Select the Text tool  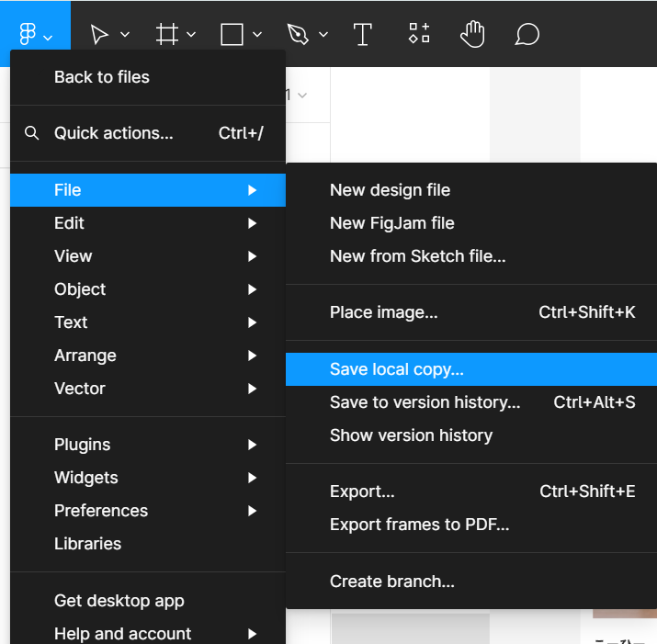click(363, 35)
